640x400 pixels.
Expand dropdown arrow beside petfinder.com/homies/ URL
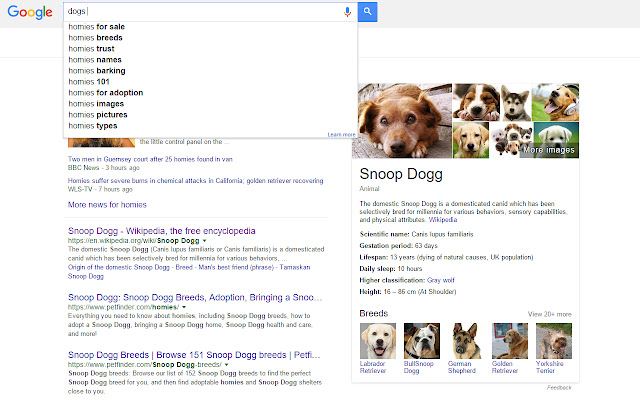pyautogui.click(x=184, y=307)
